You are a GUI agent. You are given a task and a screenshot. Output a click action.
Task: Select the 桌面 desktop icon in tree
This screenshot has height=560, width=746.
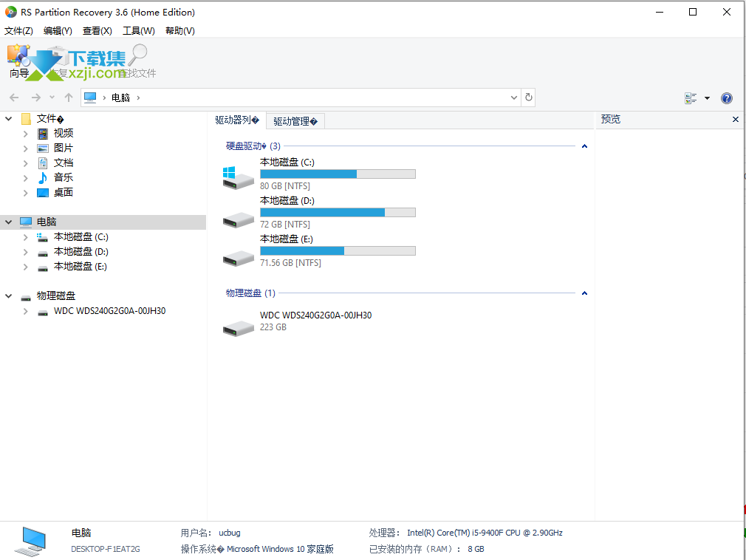43,193
